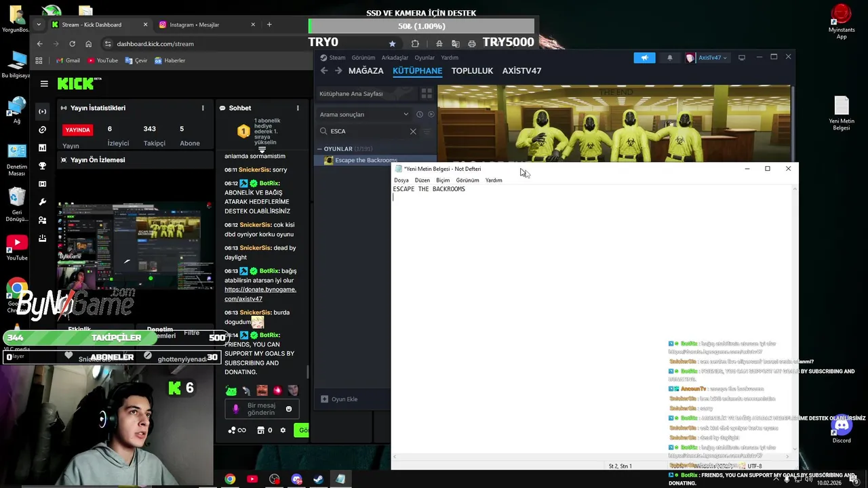Screen dimensions: 868x488
Task: Open Steam from Windows taskbar
Action: pyautogui.click(x=318, y=479)
